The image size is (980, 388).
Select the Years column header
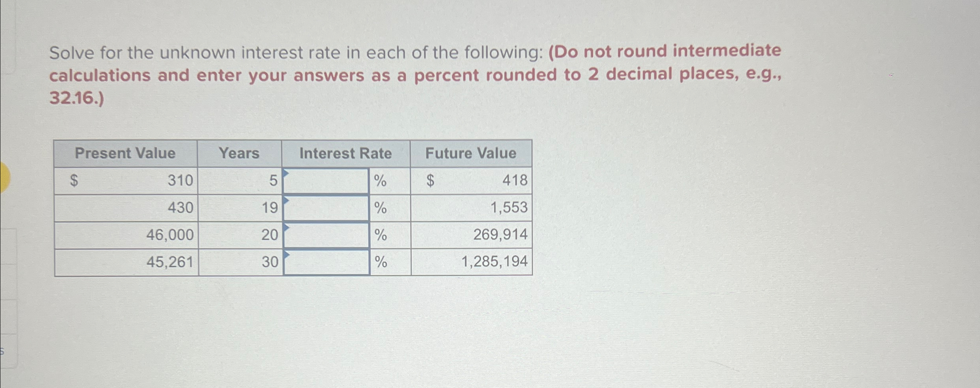tap(240, 154)
